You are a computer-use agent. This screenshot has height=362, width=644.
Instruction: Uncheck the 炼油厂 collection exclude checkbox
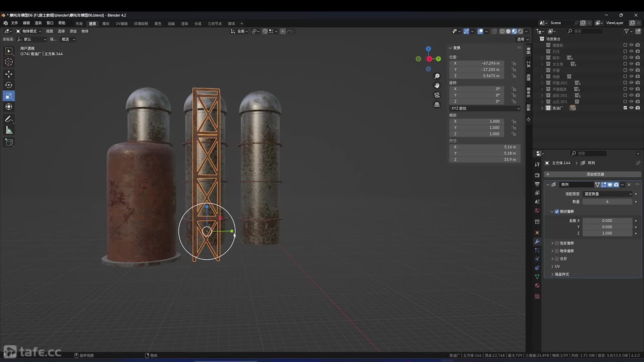coord(625,108)
